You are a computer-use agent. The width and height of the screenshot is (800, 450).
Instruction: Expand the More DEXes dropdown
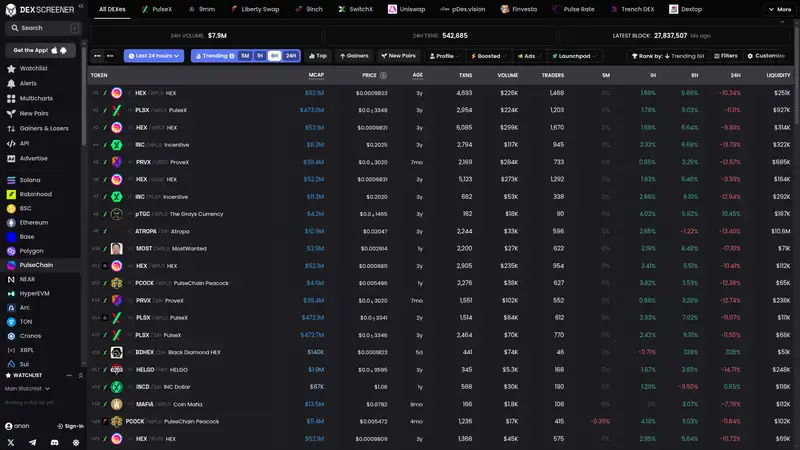tap(780, 9)
